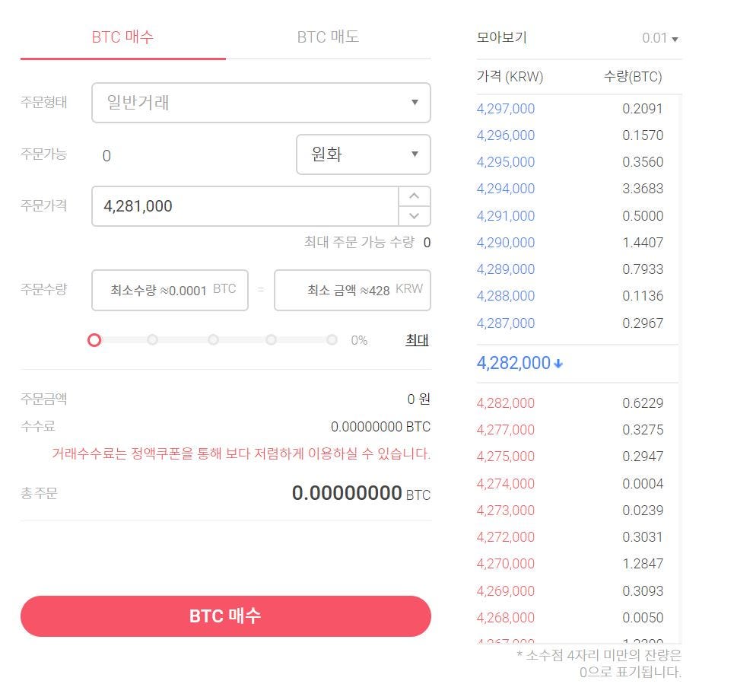
Task: Select bid price 4,270,000 in the order book
Action: click(505, 564)
